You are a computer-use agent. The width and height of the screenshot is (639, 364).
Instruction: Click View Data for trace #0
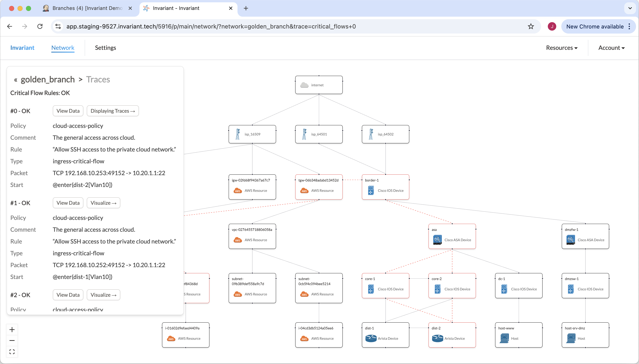tap(68, 111)
